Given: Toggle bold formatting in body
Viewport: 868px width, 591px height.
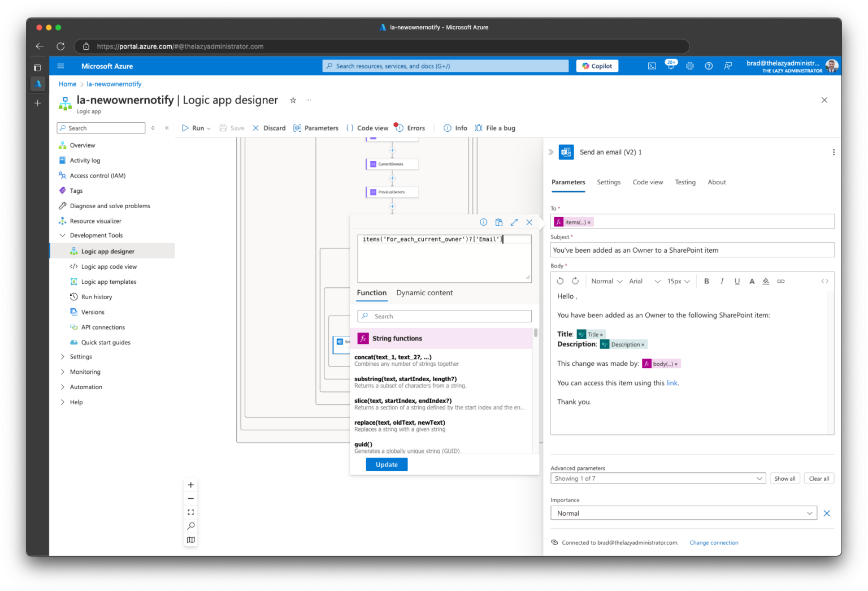Looking at the screenshot, I should coord(706,281).
